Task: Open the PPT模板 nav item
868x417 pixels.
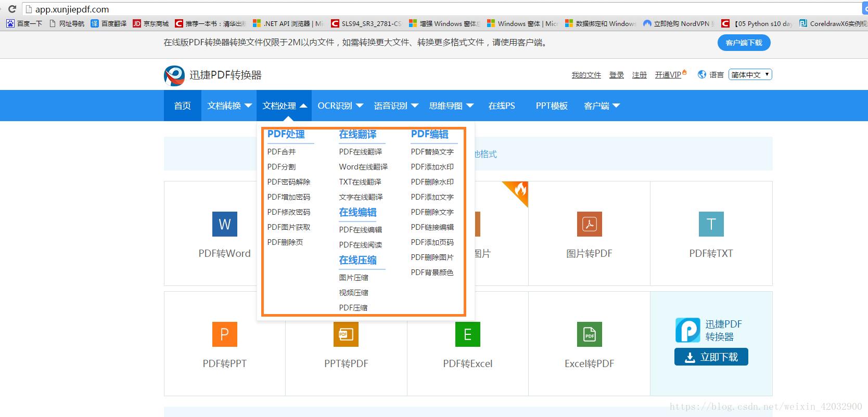Action: 552,106
